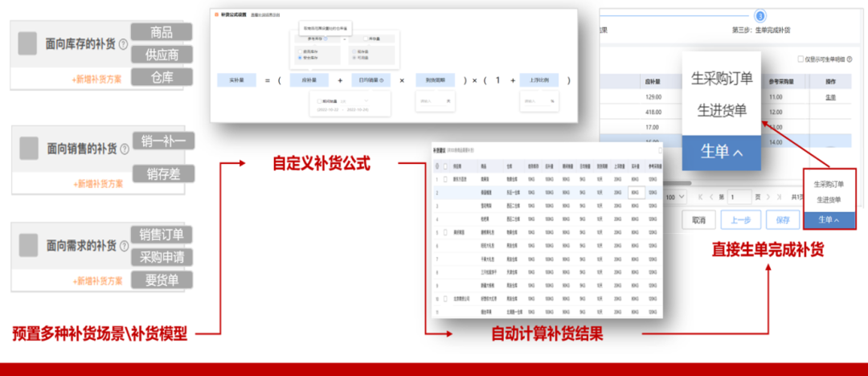This screenshot has width=868, height=376.
Task: Expand the small 生单 dropdown button
Action: click(829, 220)
